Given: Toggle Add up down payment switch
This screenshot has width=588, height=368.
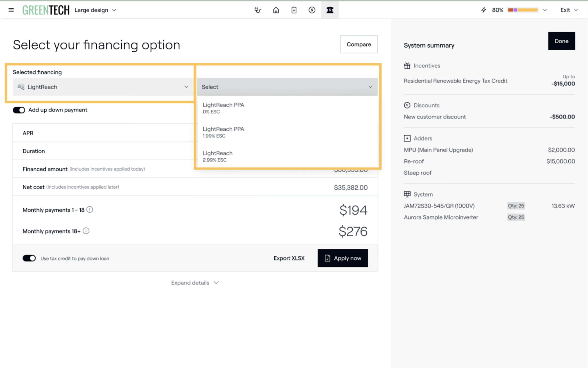Looking at the screenshot, I should [19, 110].
